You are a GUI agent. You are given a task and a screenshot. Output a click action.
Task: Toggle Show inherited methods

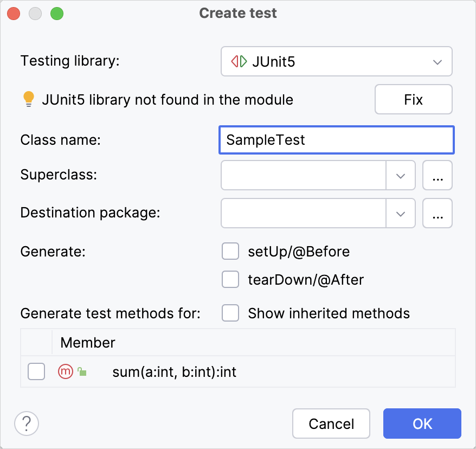tap(230, 313)
